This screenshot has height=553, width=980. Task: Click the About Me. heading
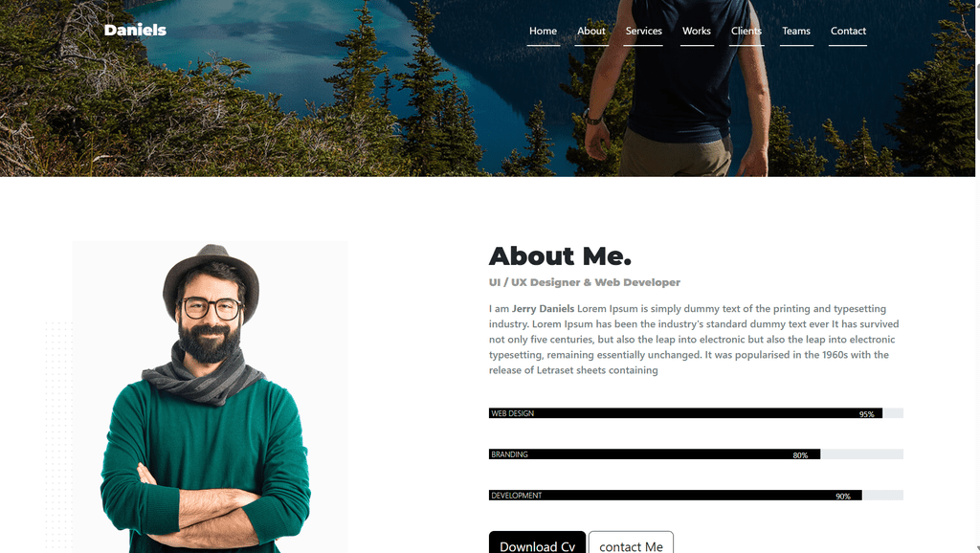pos(560,256)
